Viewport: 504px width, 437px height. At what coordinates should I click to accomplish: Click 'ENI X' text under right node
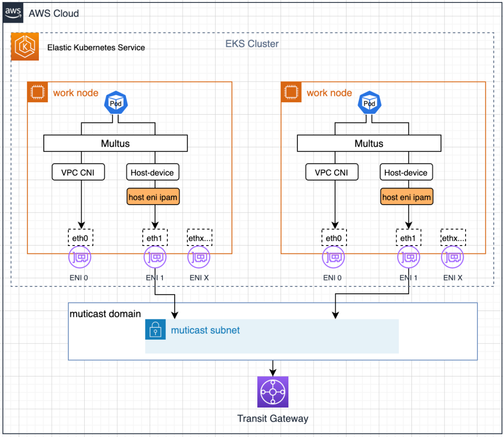(x=453, y=278)
